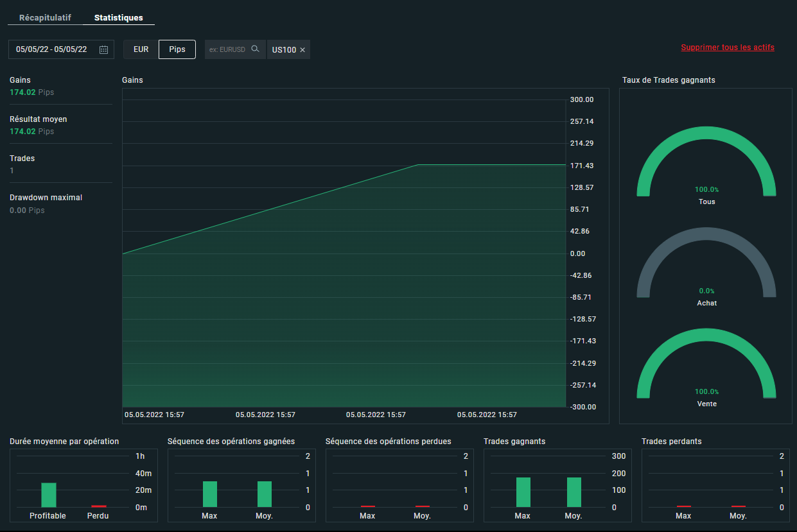797x532 pixels.
Task: Open the 05/05/22 date range picker
Action: pos(51,49)
